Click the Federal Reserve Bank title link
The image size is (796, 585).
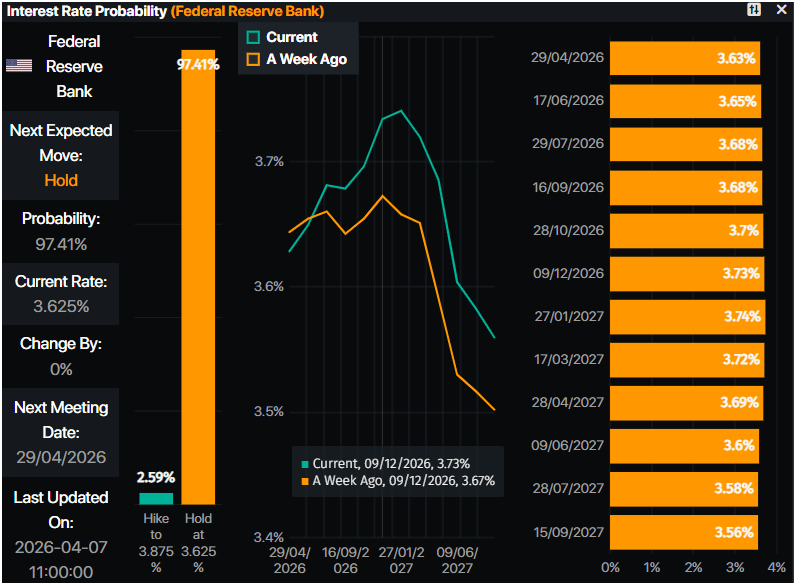coord(247,11)
